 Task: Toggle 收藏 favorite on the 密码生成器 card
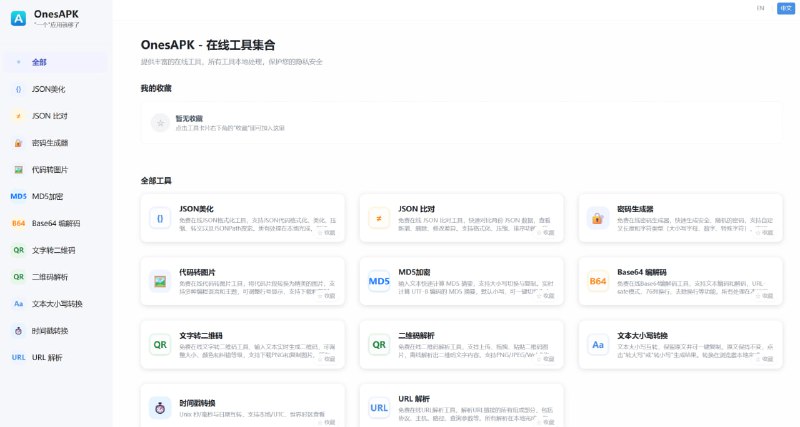point(764,233)
